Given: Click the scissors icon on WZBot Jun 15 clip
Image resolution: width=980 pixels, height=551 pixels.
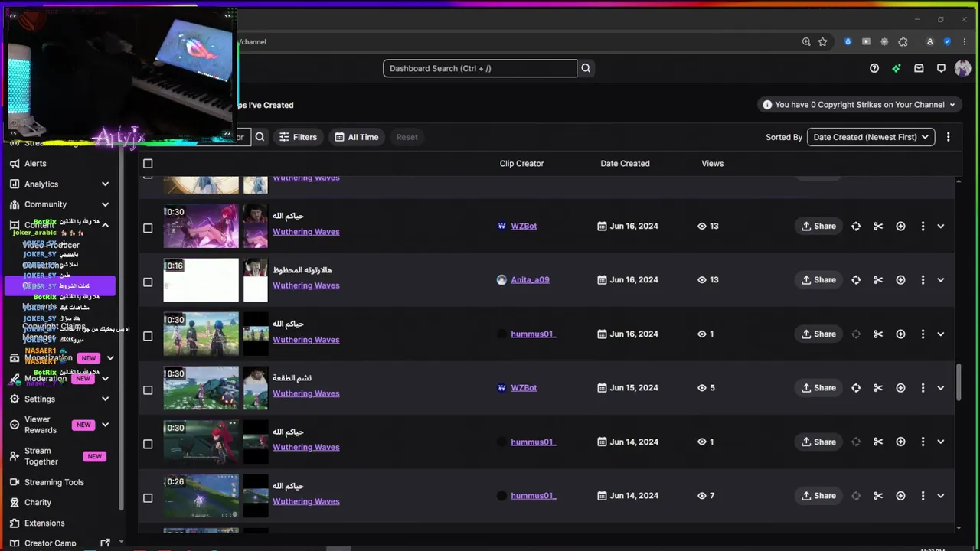Looking at the screenshot, I should pos(878,388).
